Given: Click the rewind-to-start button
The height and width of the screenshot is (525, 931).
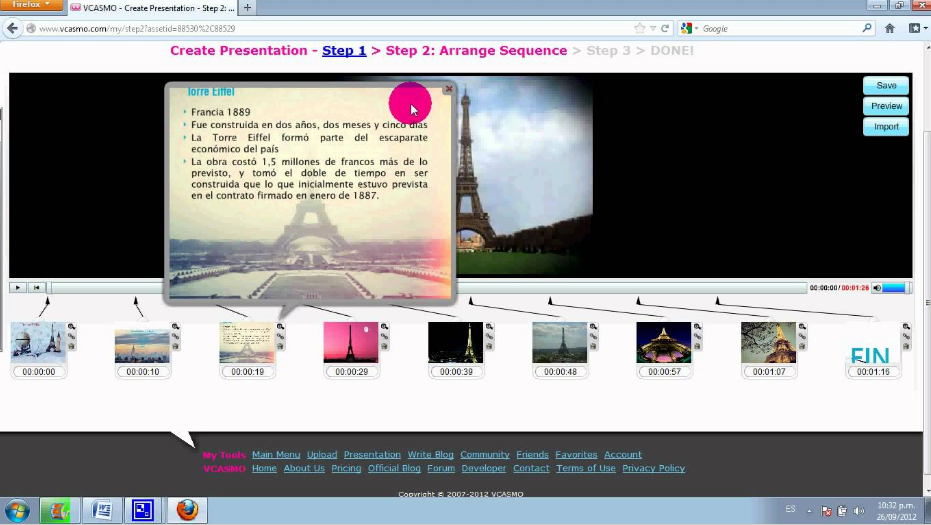Looking at the screenshot, I should [36, 287].
